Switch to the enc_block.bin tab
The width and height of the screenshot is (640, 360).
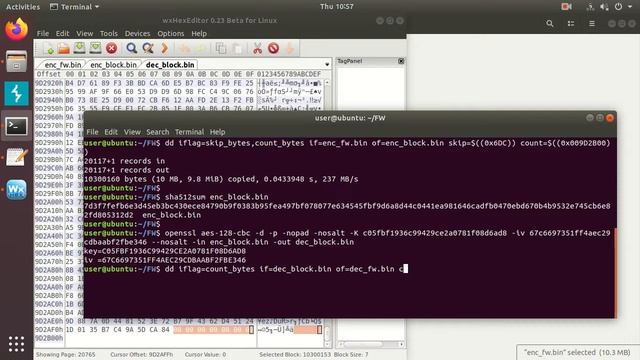tap(113, 65)
